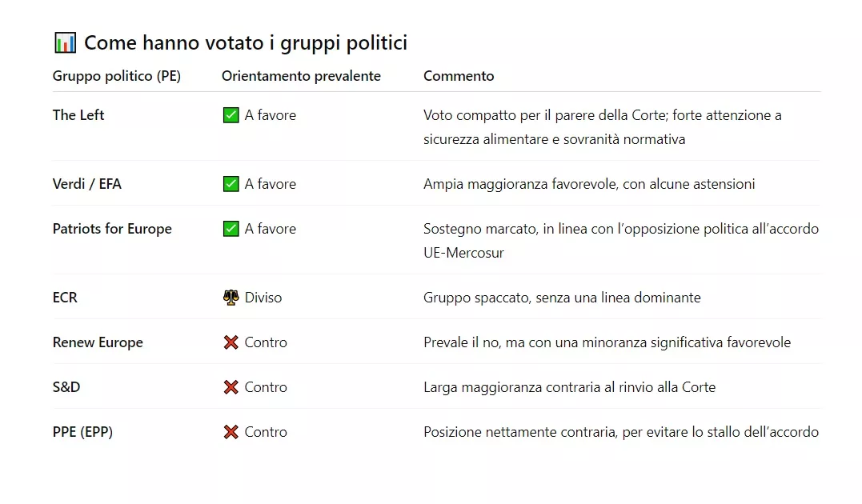Click the 'Commento' column header
Screen dimensions: 862x504
[x=459, y=76]
